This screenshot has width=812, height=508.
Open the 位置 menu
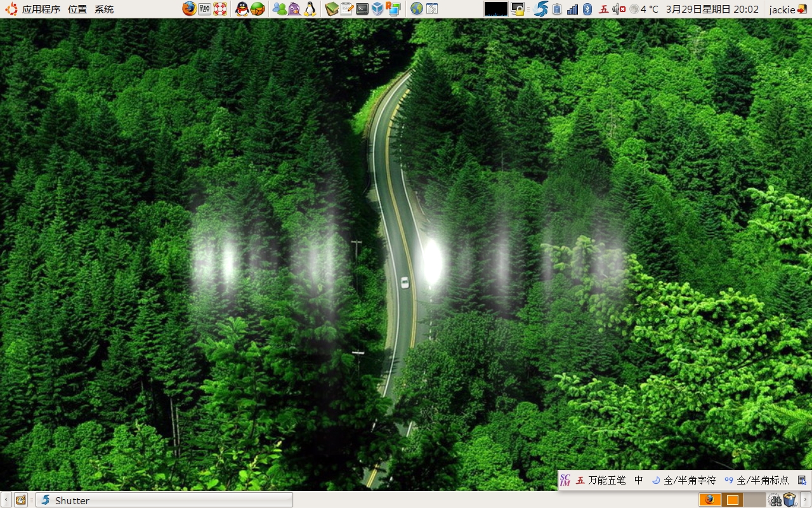[x=77, y=10]
